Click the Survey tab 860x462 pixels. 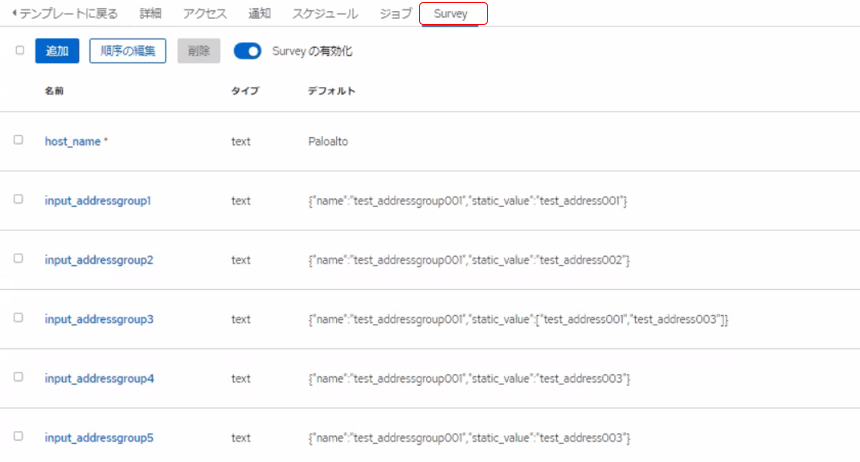tap(453, 14)
